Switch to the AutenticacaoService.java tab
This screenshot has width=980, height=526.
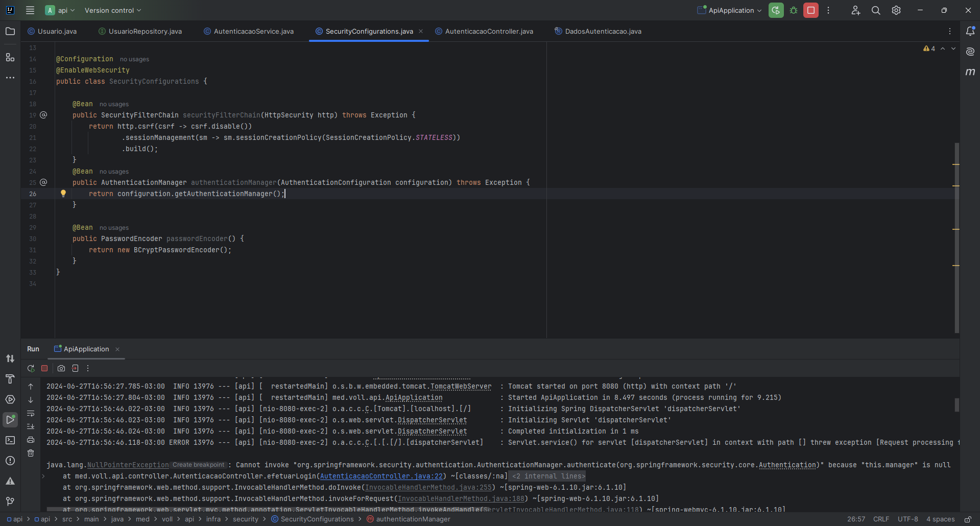coord(249,31)
